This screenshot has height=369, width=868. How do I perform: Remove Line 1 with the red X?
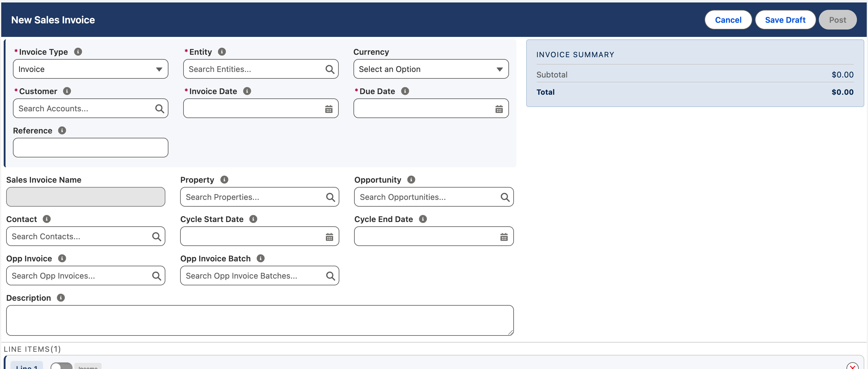[x=852, y=366]
